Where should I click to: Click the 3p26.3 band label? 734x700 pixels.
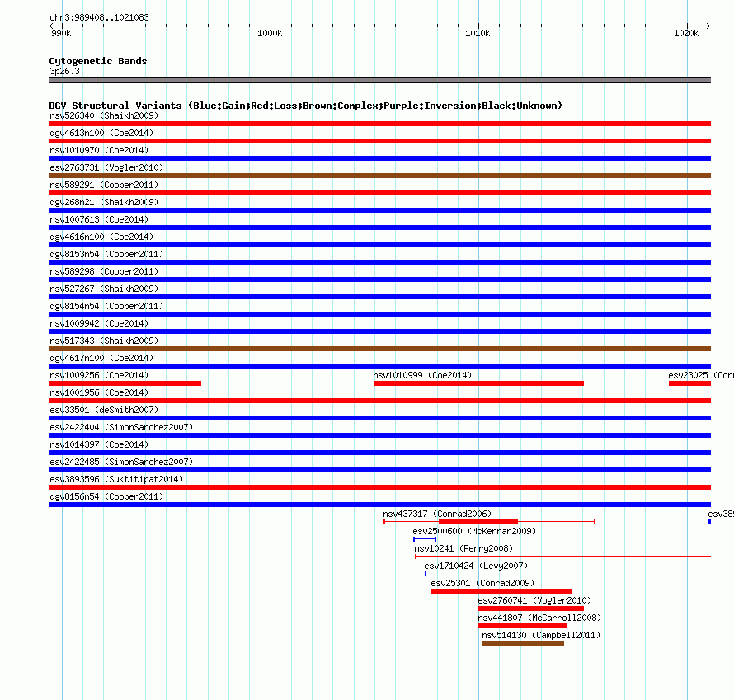(x=64, y=71)
